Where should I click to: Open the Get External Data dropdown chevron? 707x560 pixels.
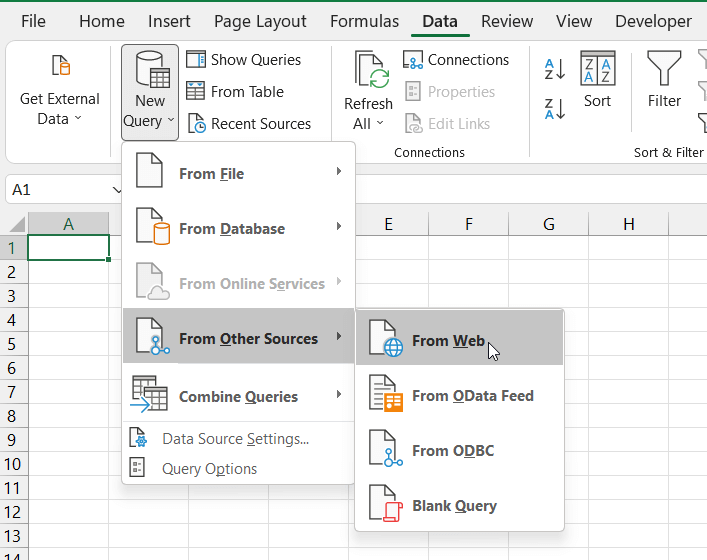pos(78,118)
